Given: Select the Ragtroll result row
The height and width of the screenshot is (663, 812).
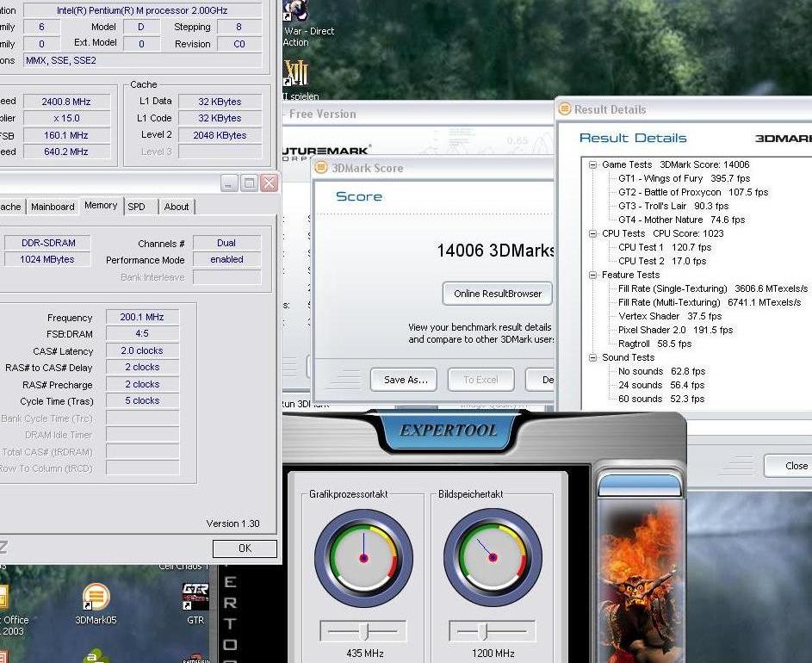Looking at the screenshot, I should [x=655, y=344].
